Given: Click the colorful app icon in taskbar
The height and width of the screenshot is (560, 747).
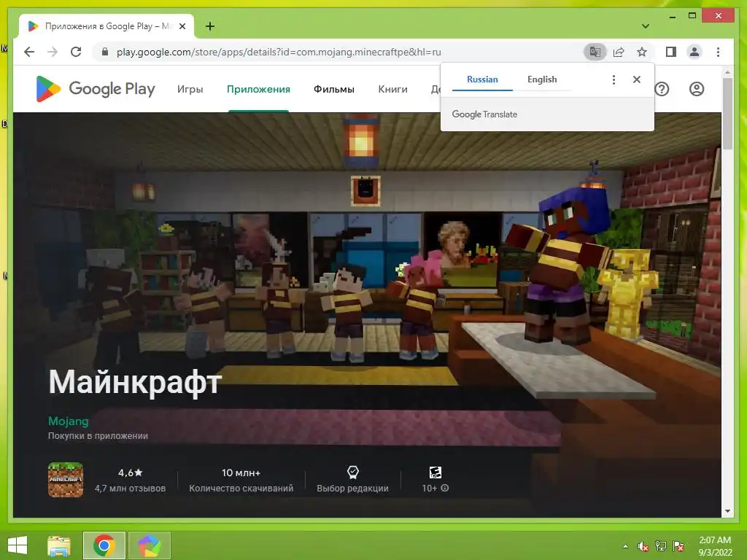Looking at the screenshot, I should click(x=149, y=545).
